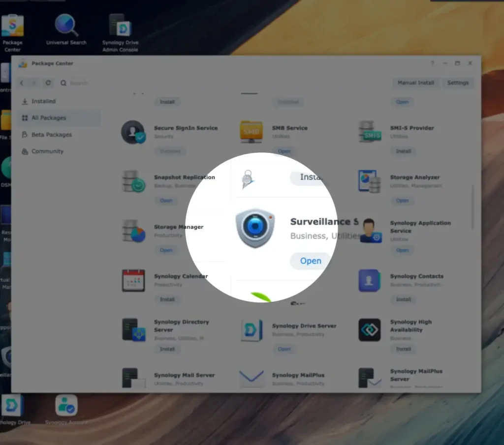
Task: Click the Synology Calendar icon
Action: pyautogui.click(x=133, y=280)
